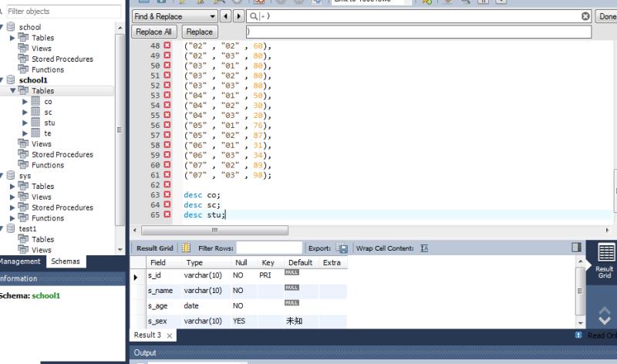Expand Views under the sys schema

(x=12, y=197)
